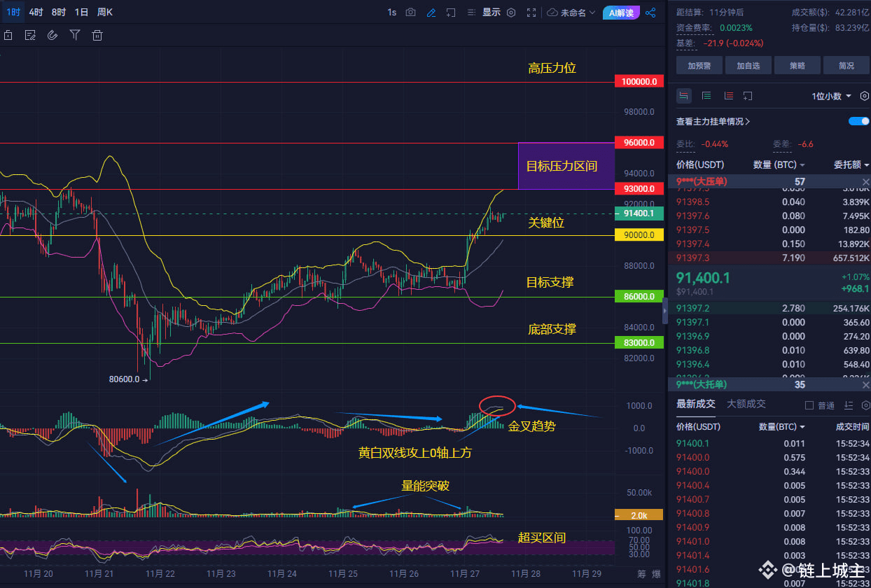The height and width of the screenshot is (588, 871).
Task: Click the 加预警 alert button
Action: pos(699,66)
